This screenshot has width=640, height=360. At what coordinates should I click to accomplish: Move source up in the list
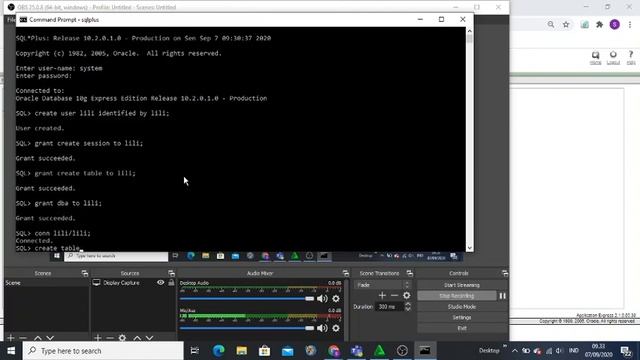point(137,338)
